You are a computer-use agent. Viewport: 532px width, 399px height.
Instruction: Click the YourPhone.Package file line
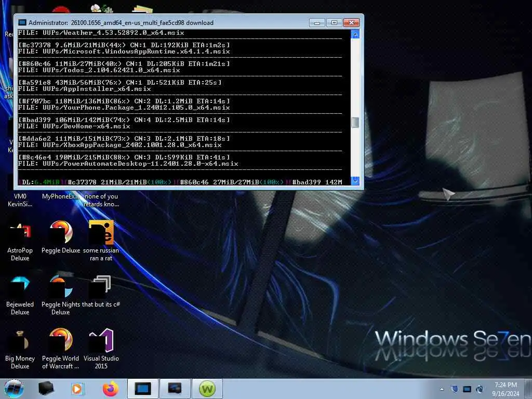click(124, 108)
